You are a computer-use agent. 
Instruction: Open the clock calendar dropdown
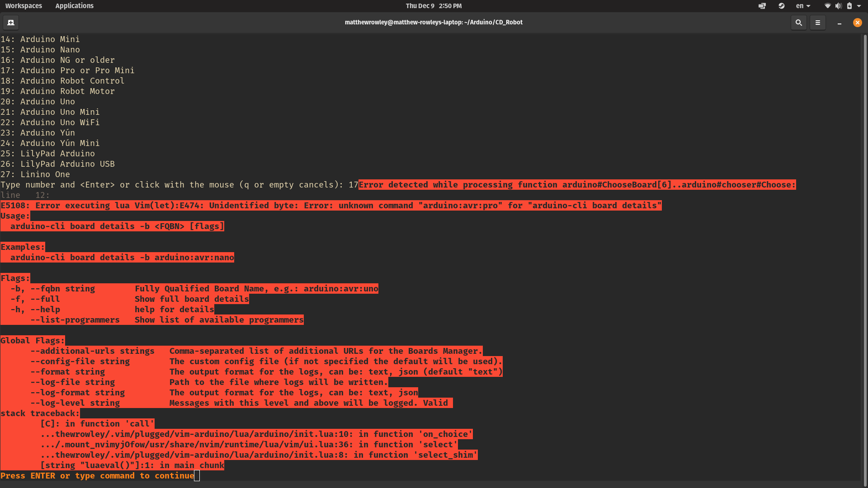pyautogui.click(x=433, y=6)
